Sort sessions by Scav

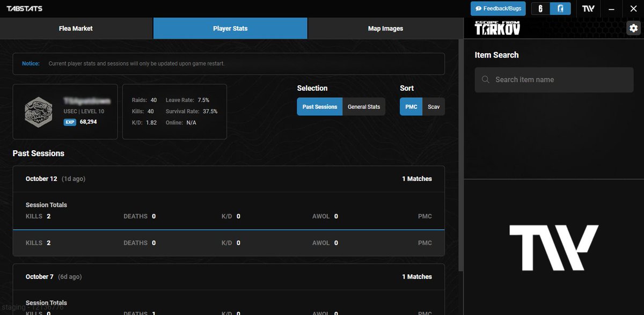pyautogui.click(x=434, y=107)
